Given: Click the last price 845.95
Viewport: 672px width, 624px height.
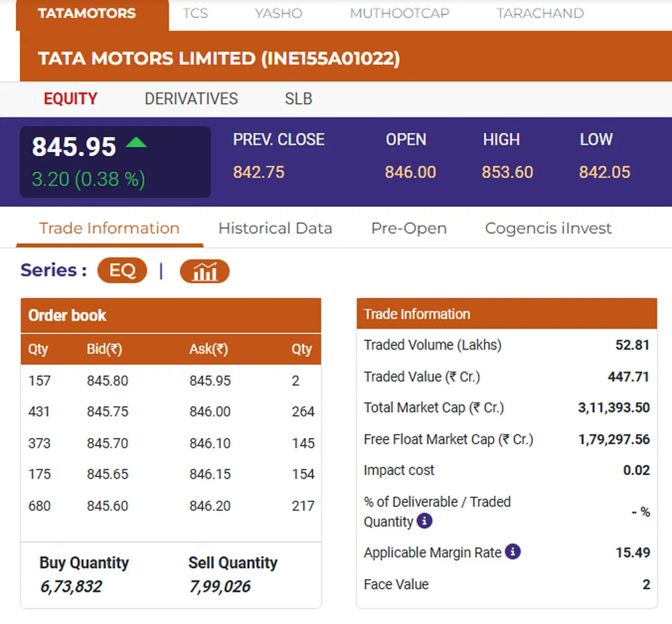Looking at the screenshot, I should 74,147.
